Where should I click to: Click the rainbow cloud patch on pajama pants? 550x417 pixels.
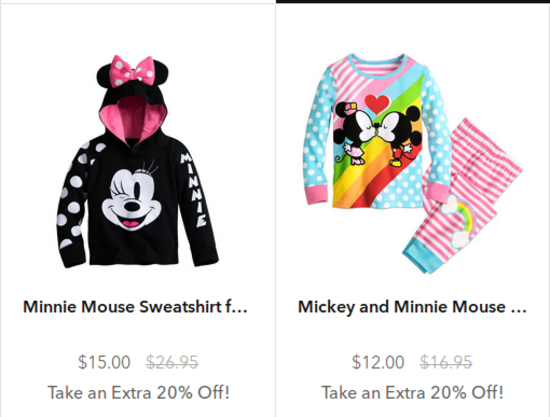[458, 221]
